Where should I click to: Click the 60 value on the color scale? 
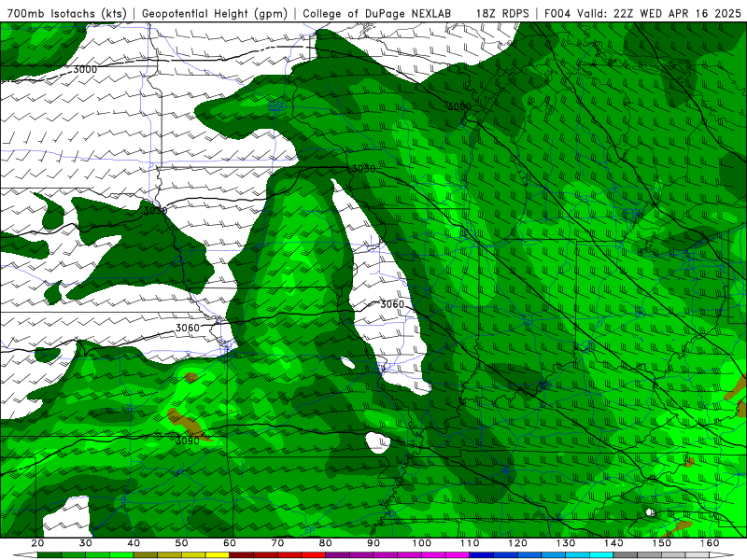[x=230, y=543]
